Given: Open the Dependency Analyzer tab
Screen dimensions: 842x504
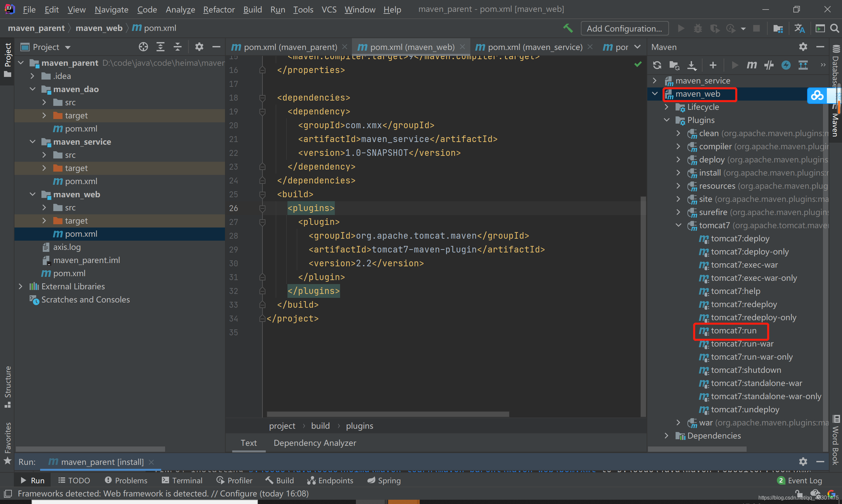Looking at the screenshot, I should (x=314, y=443).
